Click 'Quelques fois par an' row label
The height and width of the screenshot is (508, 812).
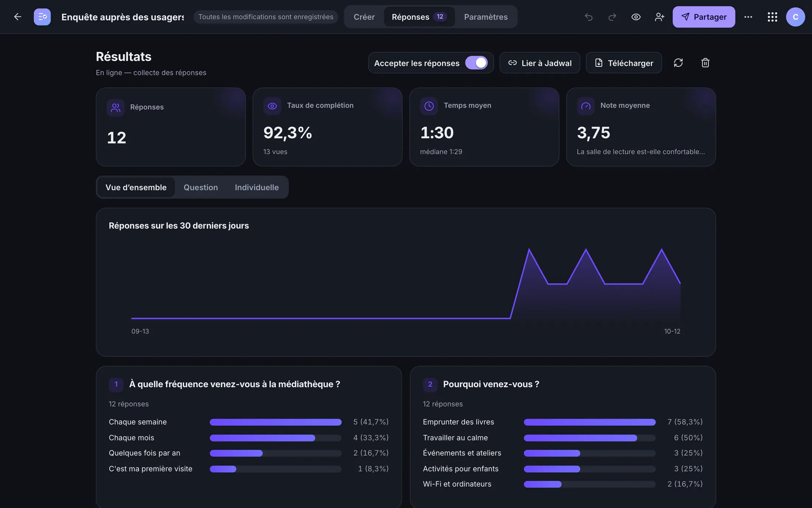144,453
